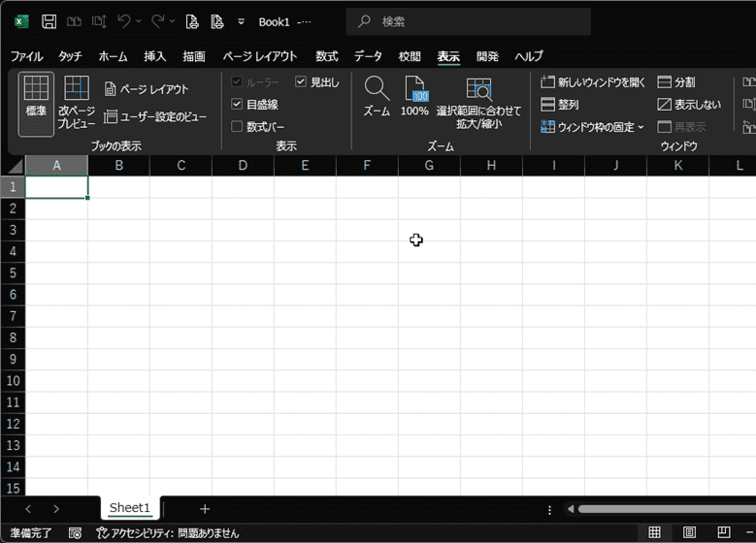Uncheck the 見出し checkbox
This screenshot has height=543, width=756.
301,82
